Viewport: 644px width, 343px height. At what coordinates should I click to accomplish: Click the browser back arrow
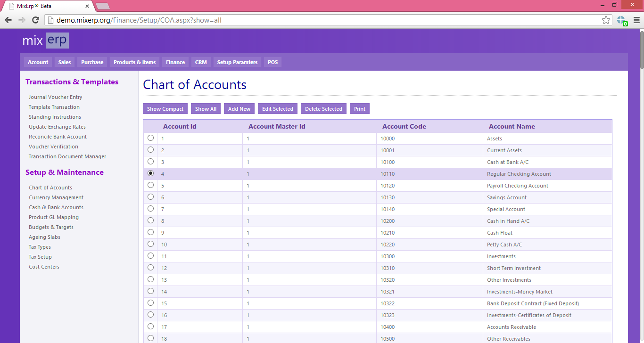point(8,20)
